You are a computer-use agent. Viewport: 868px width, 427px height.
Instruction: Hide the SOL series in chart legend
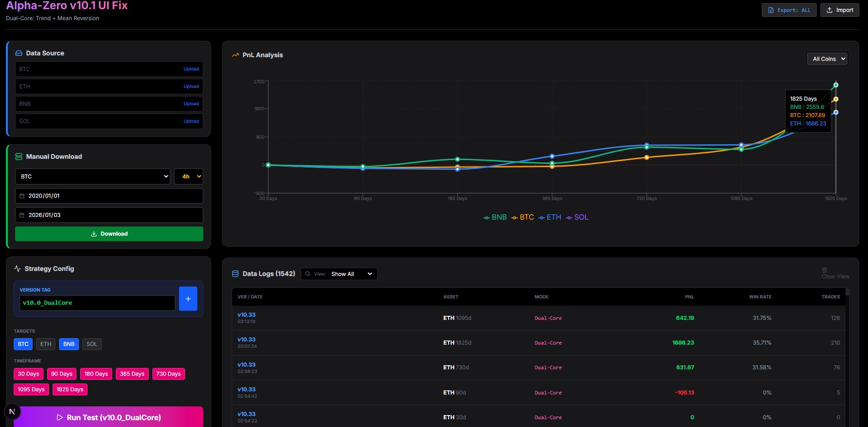pyautogui.click(x=577, y=217)
